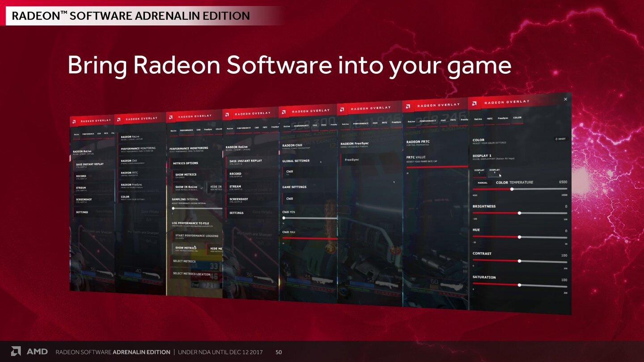
Task: Click the Contrast slider handle
Action: (519, 261)
